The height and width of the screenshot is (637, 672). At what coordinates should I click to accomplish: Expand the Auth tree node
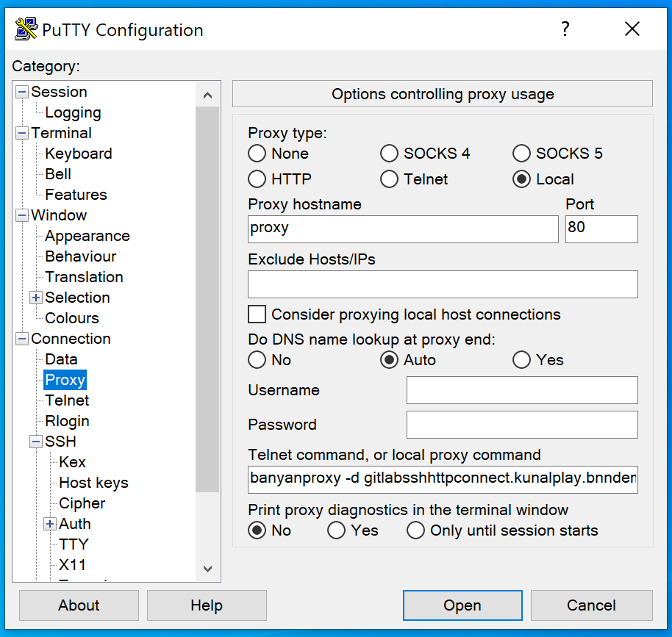(x=50, y=524)
